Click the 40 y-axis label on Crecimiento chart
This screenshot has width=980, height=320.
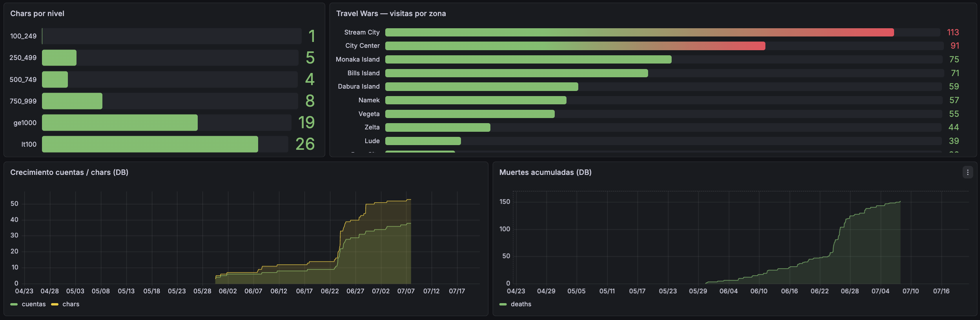(15, 220)
